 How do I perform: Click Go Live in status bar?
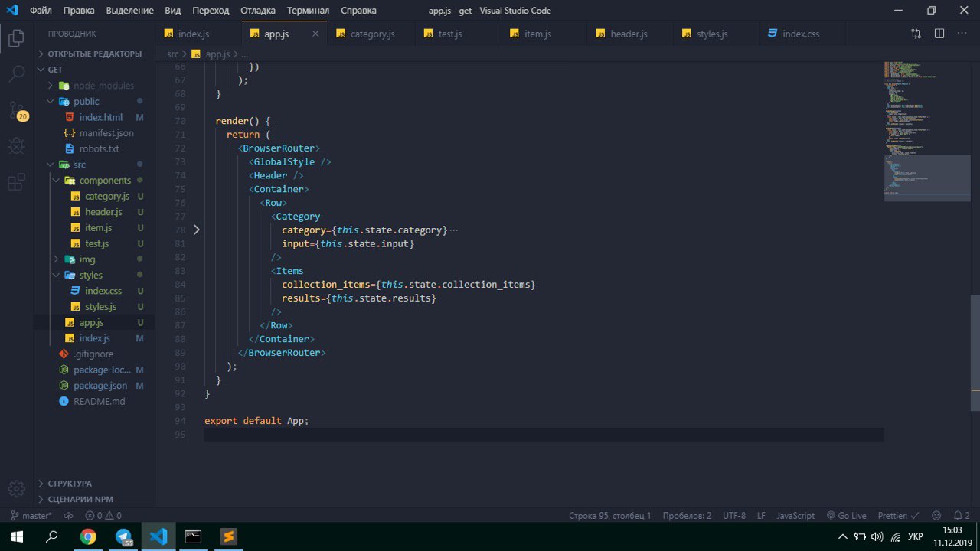846,516
